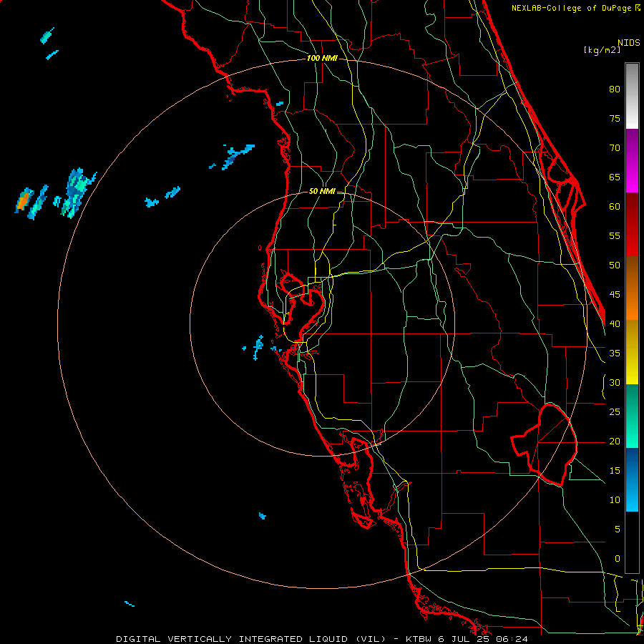Click the brown segment of color scale
Screen dimensions: 644x644
(632, 288)
